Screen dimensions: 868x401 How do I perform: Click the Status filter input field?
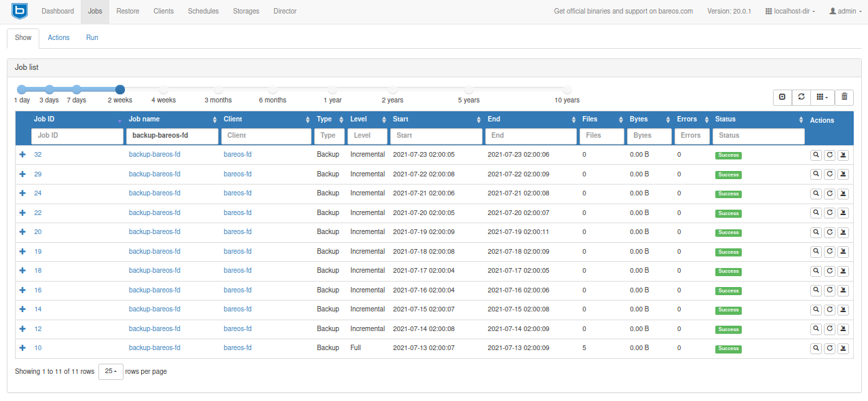click(x=758, y=136)
